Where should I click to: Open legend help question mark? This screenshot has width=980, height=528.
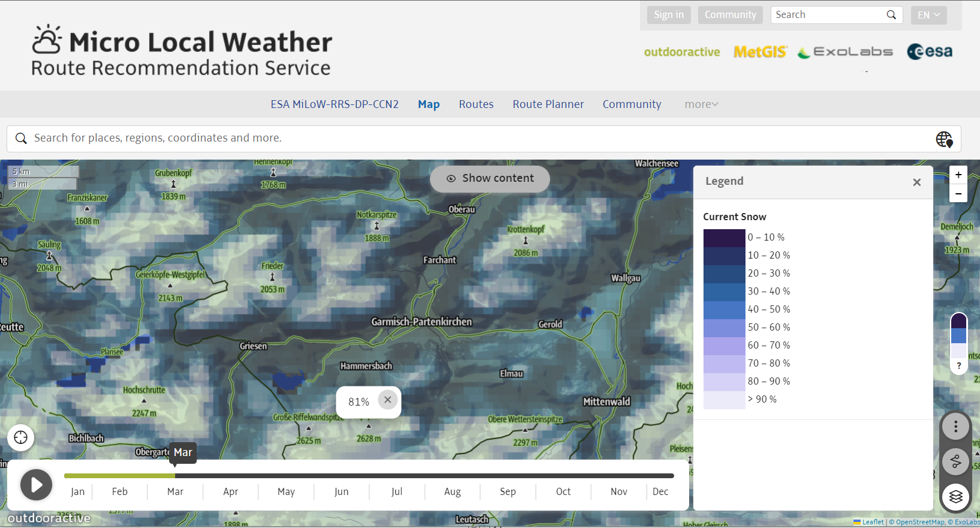pyautogui.click(x=959, y=365)
